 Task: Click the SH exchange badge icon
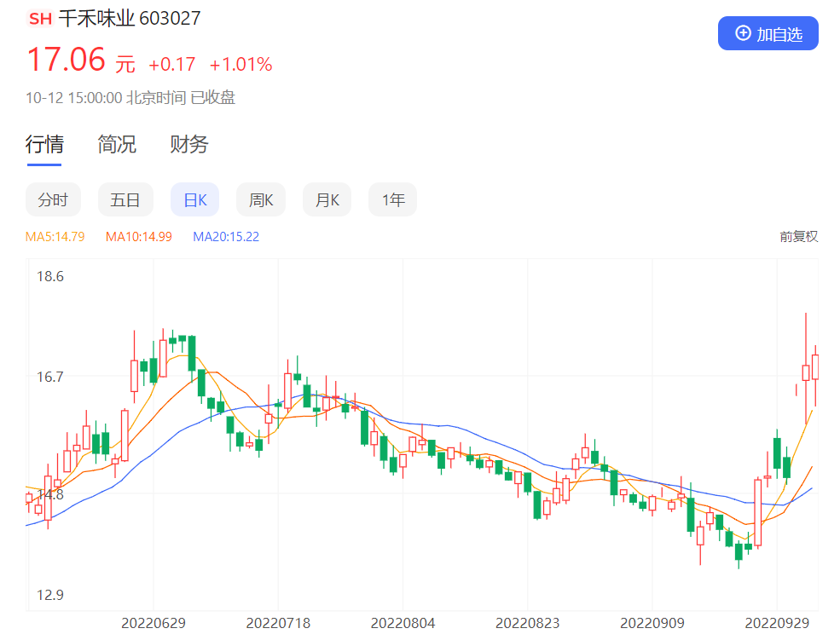point(40,19)
